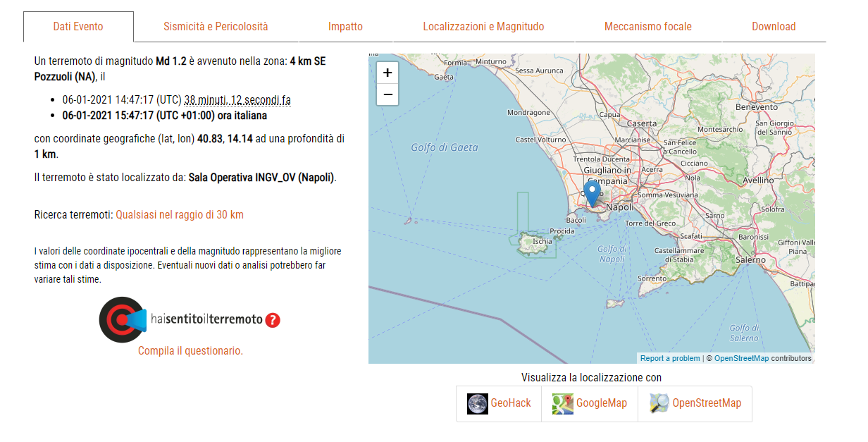Open the Meccanismo focale tab
This screenshot has height=442, width=868.
coord(647,25)
